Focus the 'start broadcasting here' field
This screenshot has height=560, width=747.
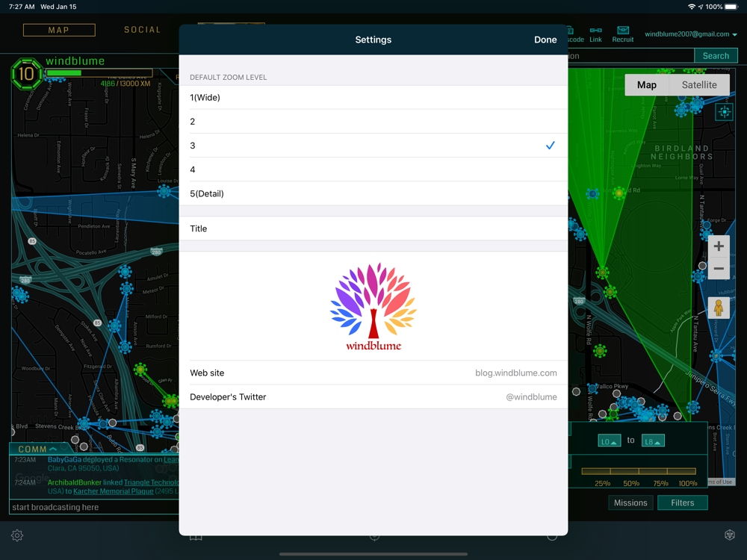coord(94,507)
